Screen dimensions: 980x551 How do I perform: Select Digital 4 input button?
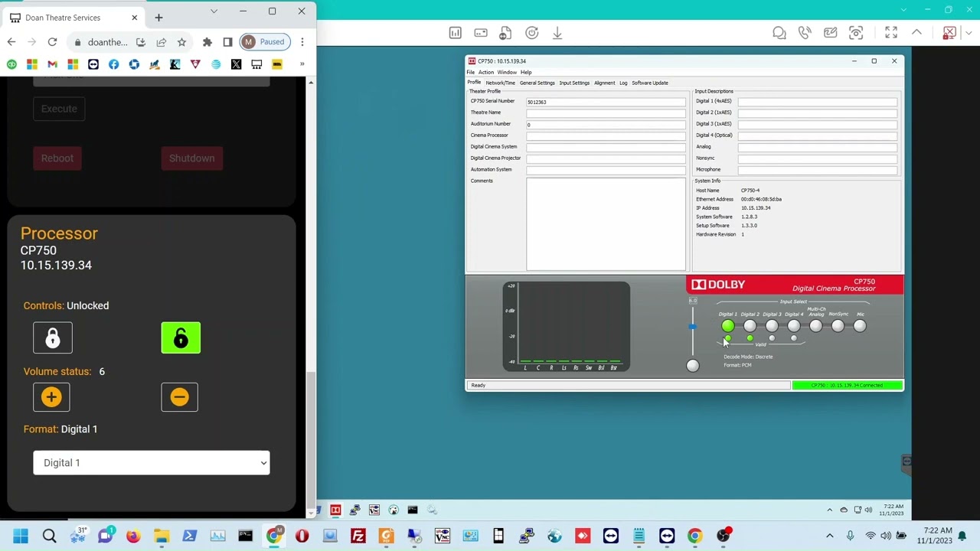point(794,327)
